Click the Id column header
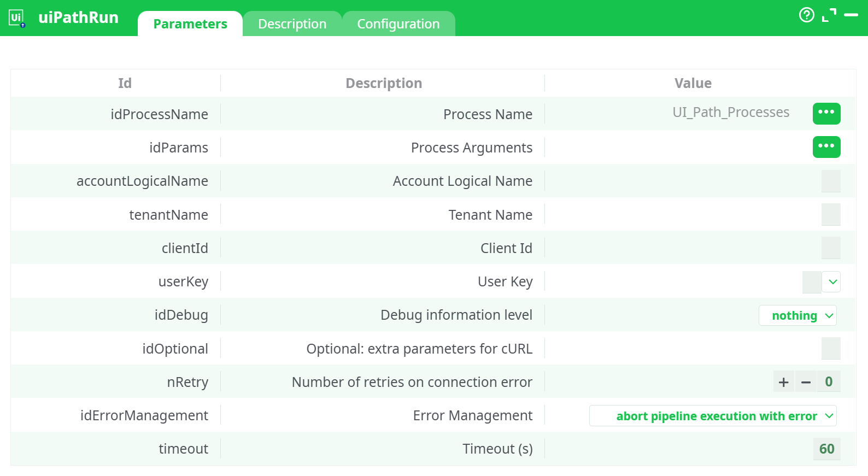This screenshot has height=476, width=868. pos(125,83)
